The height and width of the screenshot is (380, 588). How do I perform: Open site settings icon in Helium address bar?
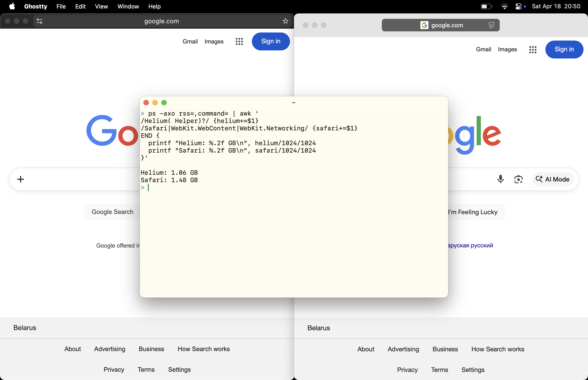(x=39, y=21)
